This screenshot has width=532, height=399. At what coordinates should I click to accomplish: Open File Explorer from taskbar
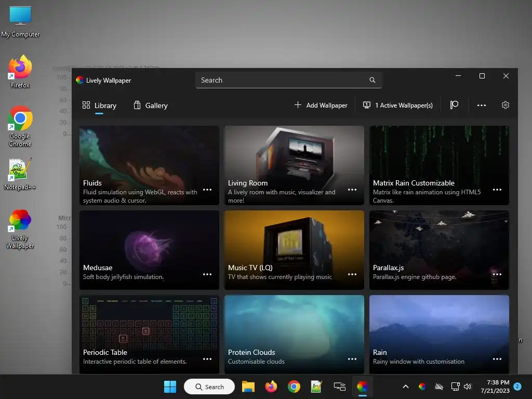click(248, 387)
